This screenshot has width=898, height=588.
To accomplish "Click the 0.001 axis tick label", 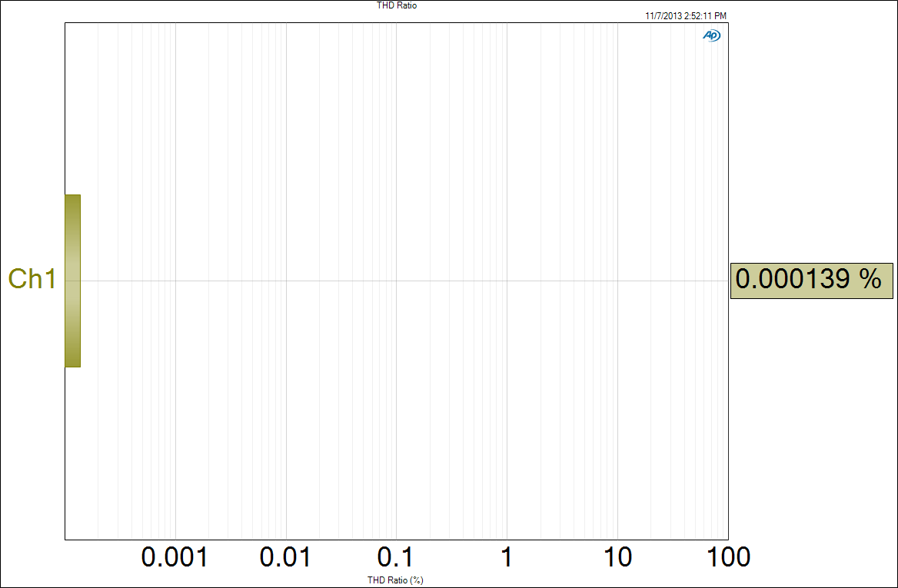I will pos(175,556).
